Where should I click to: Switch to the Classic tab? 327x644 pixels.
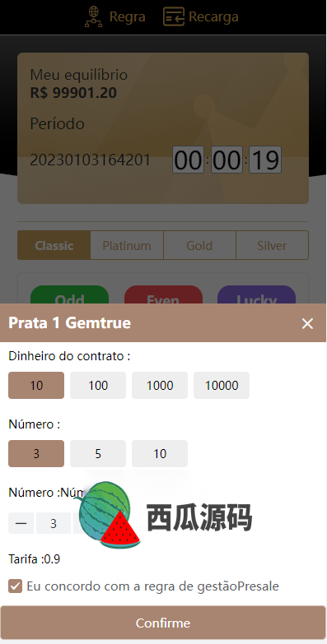[54, 245]
